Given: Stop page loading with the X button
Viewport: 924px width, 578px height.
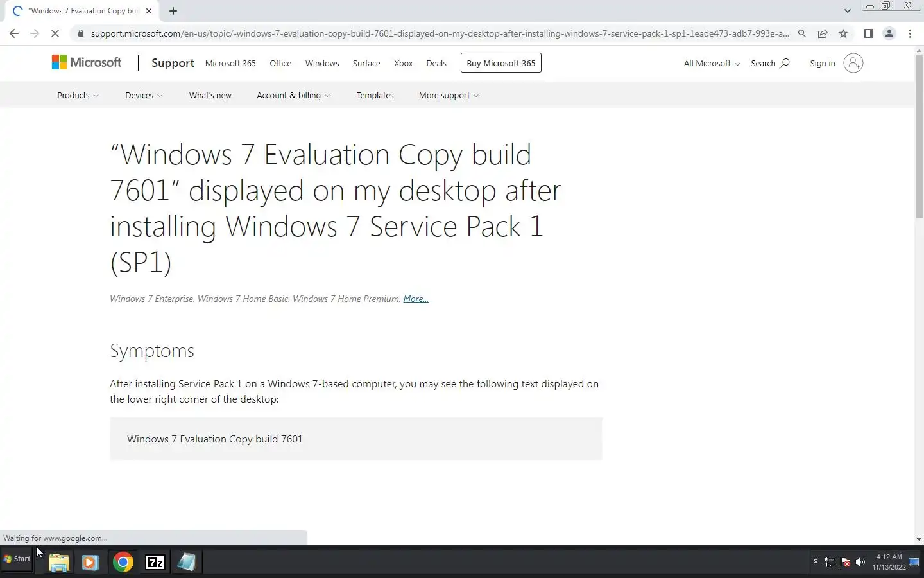Looking at the screenshot, I should click(x=55, y=33).
